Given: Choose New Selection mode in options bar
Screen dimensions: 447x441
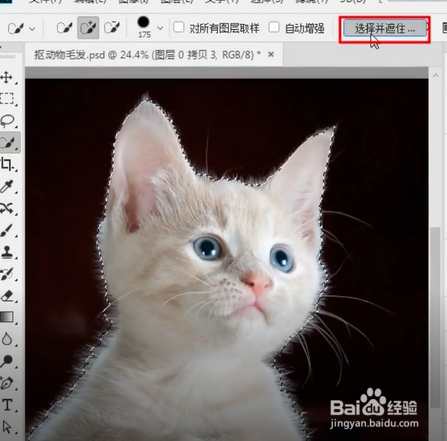Looking at the screenshot, I should click(x=64, y=28).
